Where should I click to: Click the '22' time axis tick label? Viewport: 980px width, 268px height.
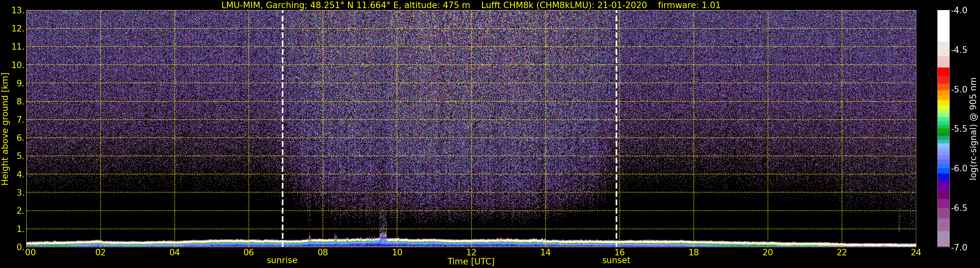click(842, 252)
